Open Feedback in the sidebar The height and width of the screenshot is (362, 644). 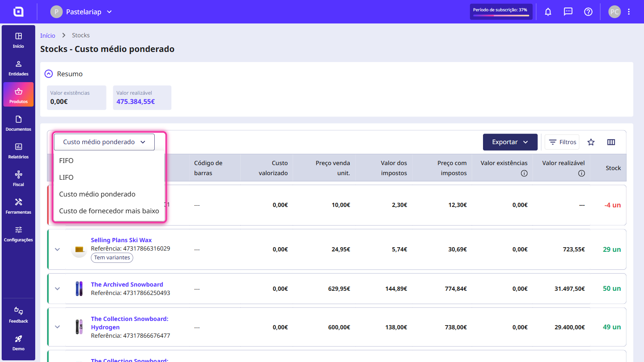[18, 315]
